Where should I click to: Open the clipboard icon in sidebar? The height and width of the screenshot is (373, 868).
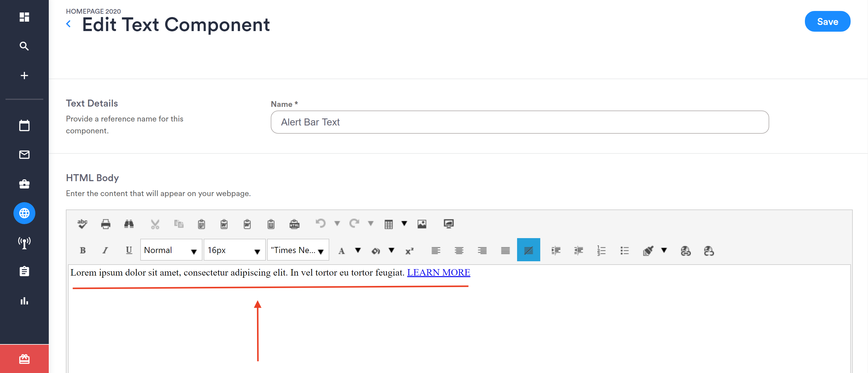(24, 271)
